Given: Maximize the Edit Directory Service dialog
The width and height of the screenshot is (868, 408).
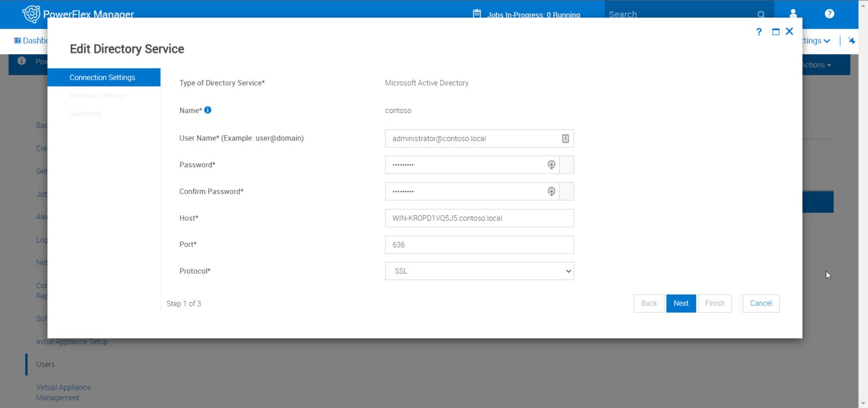Looking at the screenshot, I should pyautogui.click(x=775, y=32).
